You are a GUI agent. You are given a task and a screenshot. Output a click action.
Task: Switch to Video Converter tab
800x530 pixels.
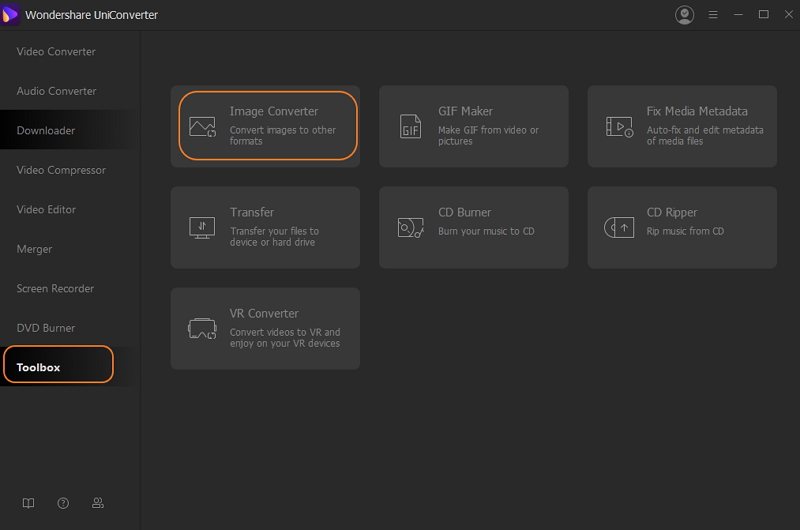point(56,52)
